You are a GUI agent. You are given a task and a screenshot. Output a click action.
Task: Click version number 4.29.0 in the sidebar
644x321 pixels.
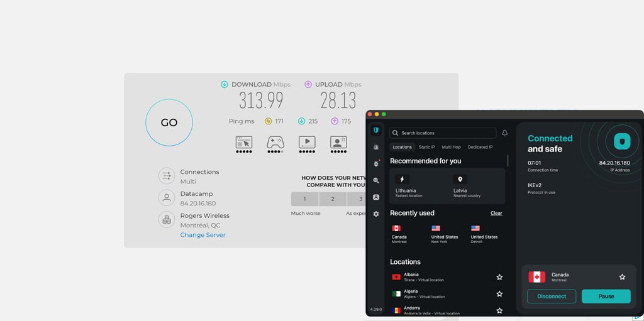tap(376, 309)
